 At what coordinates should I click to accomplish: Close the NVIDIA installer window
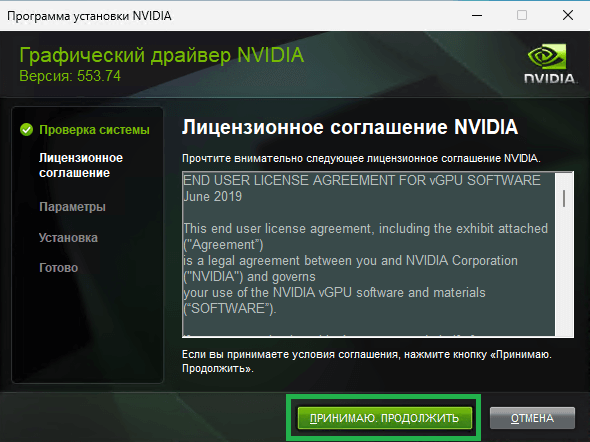[568, 15]
